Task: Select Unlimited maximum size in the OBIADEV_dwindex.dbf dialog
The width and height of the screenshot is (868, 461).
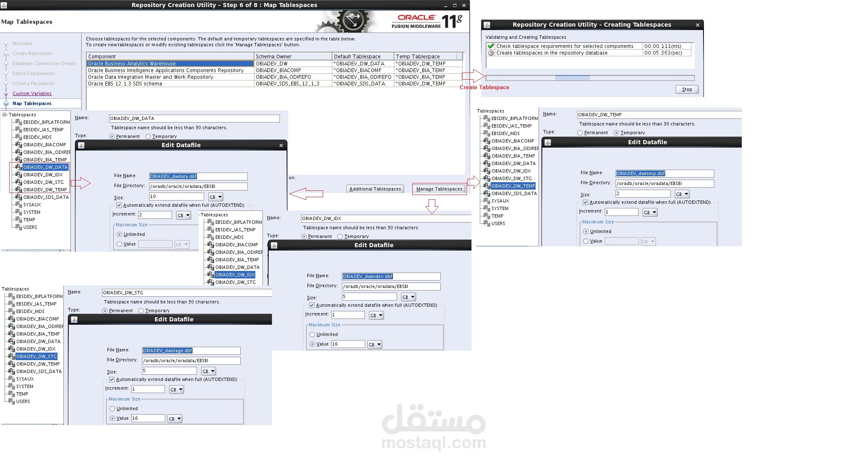Action: click(x=312, y=335)
